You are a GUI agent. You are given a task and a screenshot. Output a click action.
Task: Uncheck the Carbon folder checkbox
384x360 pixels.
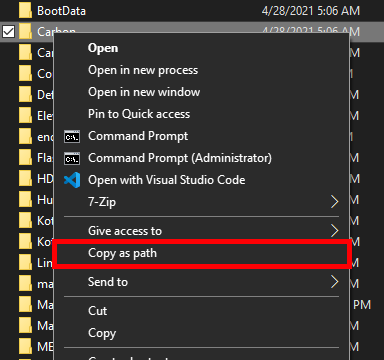point(8,32)
